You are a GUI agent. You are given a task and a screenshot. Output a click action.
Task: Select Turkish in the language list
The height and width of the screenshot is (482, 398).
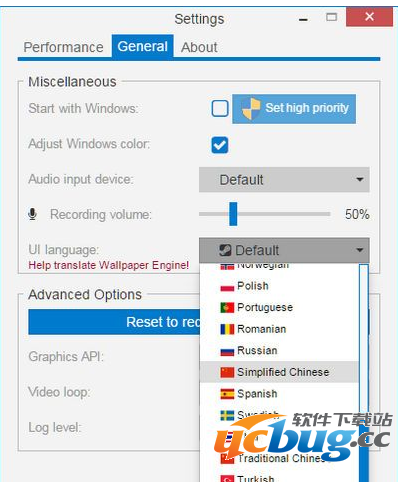pos(279,478)
